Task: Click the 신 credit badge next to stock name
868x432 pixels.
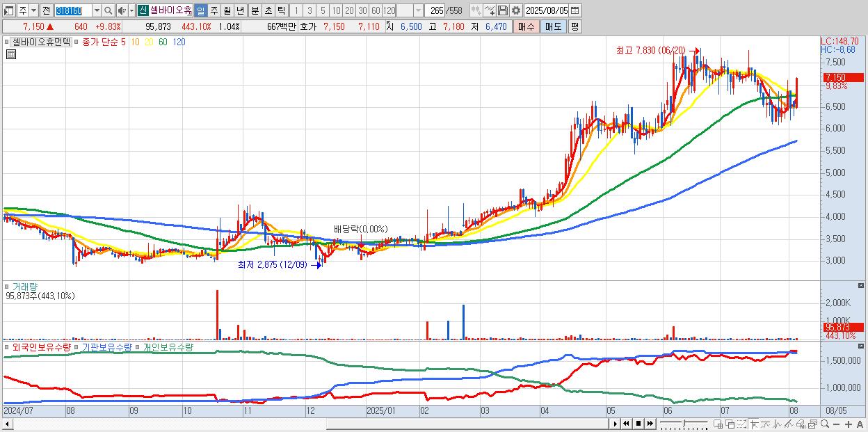Action: [x=143, y=10]
